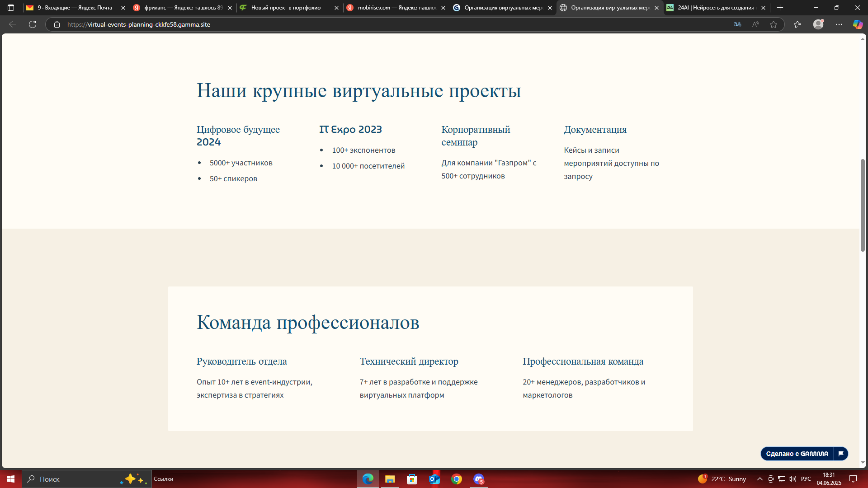The width and height of the screenshot is (868, 488).
Task: Open the browser profile avatar
Action: [x=818, y=24]
